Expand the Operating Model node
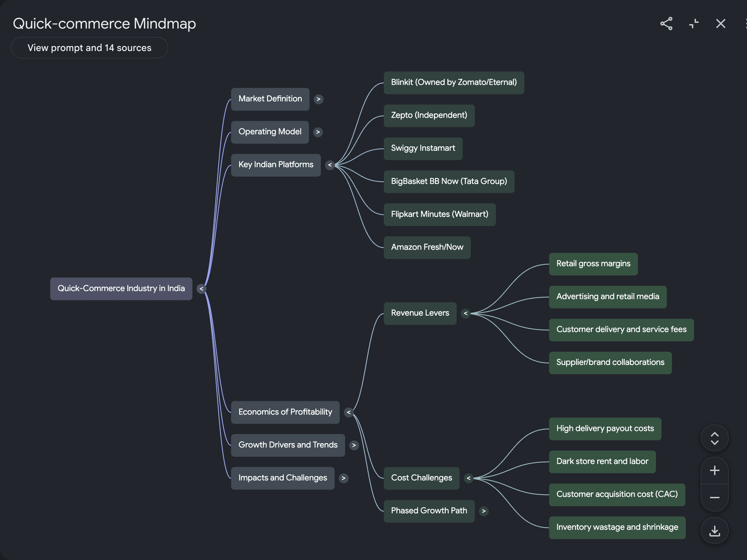The image size is (747, 560). (318, 132)
